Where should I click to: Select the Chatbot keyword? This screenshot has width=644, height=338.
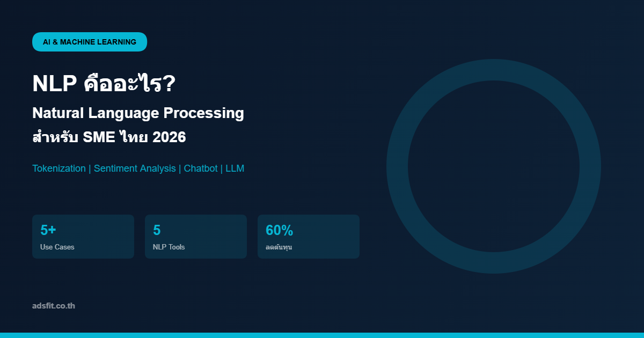point(202,168)
